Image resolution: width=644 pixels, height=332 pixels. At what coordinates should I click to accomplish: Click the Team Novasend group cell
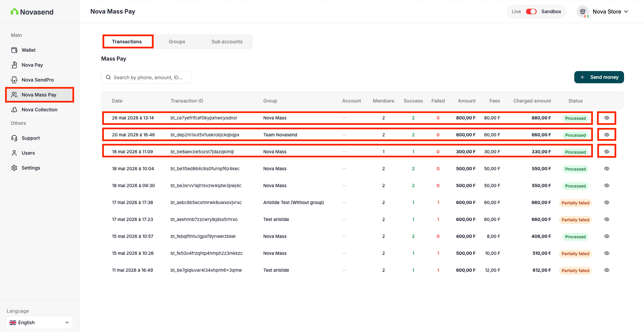tap(280, 135)
